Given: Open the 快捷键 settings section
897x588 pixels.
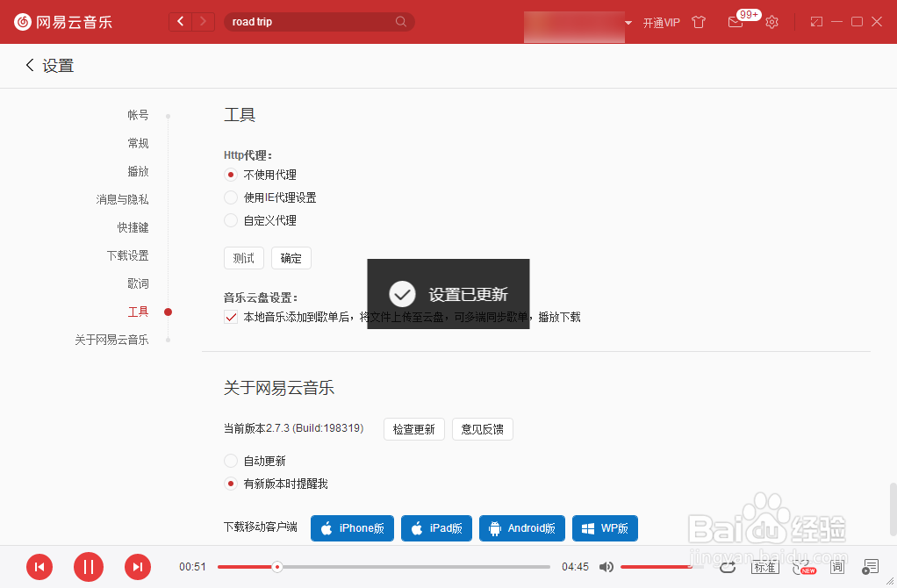Looking at the screenshot, I should pos(133,227).
